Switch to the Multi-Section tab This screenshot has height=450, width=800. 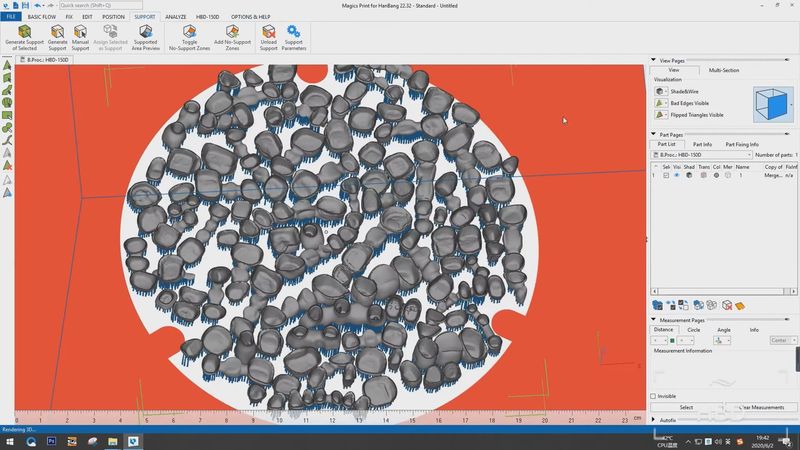(724, 70)
